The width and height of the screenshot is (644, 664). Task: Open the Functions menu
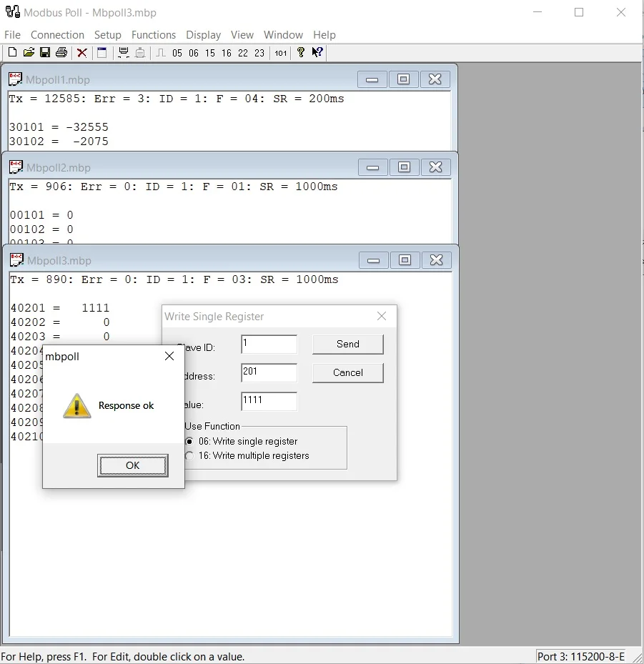tap(153, 35)
